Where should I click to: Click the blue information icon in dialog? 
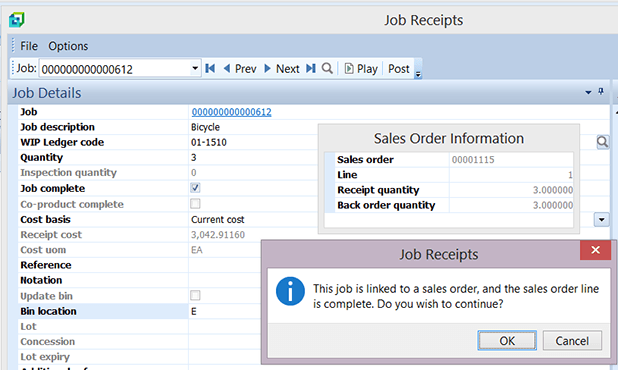click(290, 291)
